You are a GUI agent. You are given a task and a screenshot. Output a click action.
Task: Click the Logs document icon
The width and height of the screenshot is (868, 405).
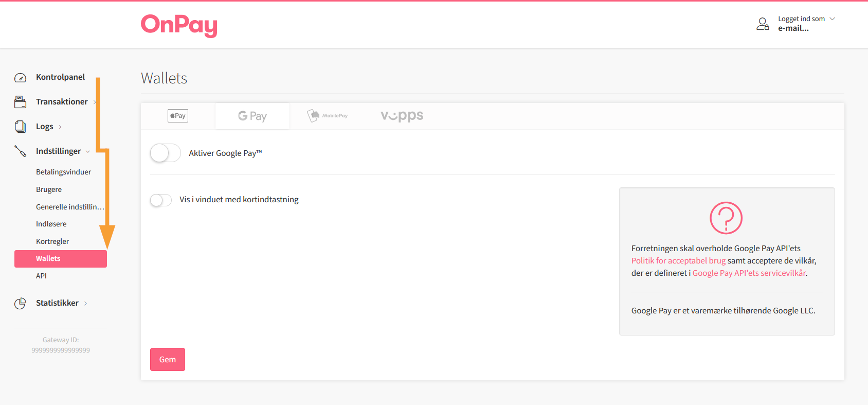tap(20, 127)
